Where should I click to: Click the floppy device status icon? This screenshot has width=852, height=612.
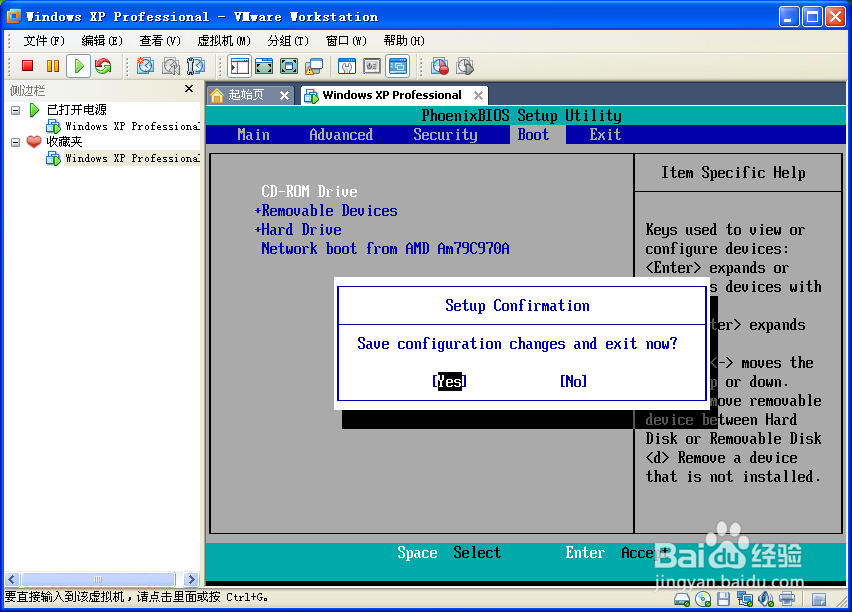(723, 599)
